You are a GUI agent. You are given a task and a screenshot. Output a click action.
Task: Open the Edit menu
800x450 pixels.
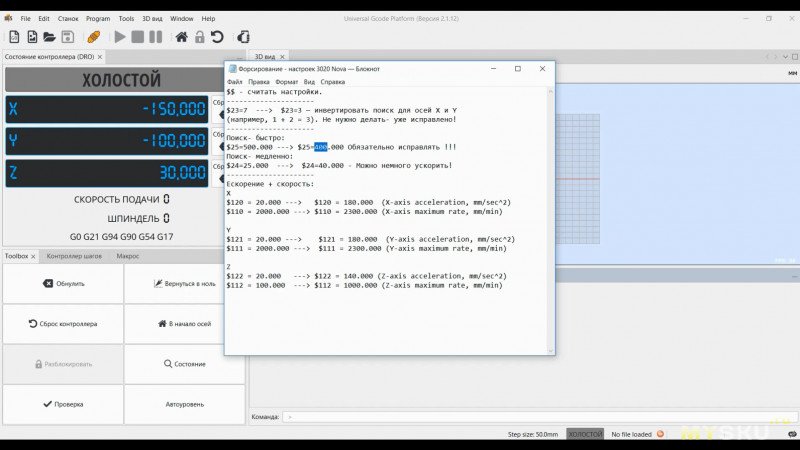(x=44, y=18)
